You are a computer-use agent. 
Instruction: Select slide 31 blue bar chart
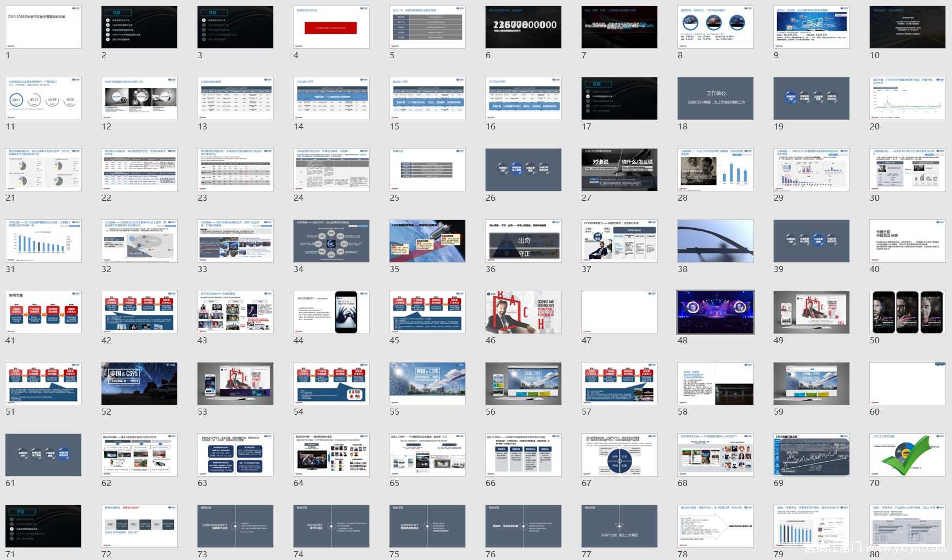[x=43, y=241]
